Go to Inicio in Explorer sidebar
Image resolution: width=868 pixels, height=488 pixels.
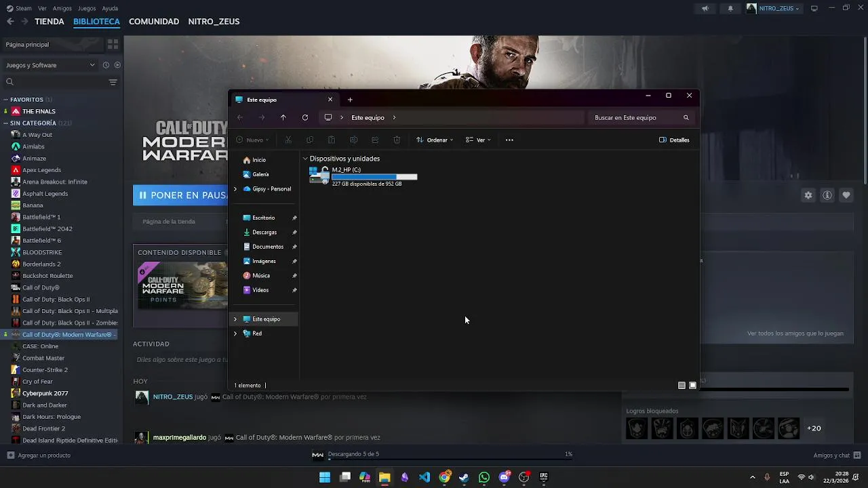pyautogui.click(x=259, y=160)
